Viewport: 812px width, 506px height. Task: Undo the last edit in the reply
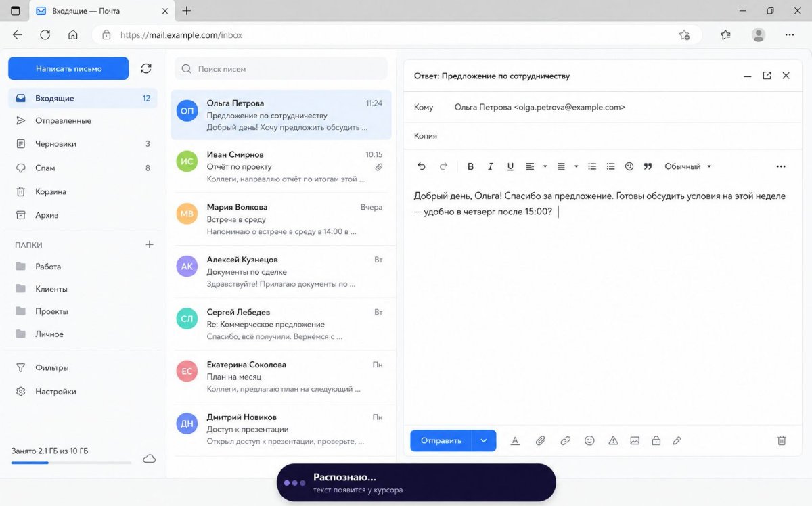(422, 166)
